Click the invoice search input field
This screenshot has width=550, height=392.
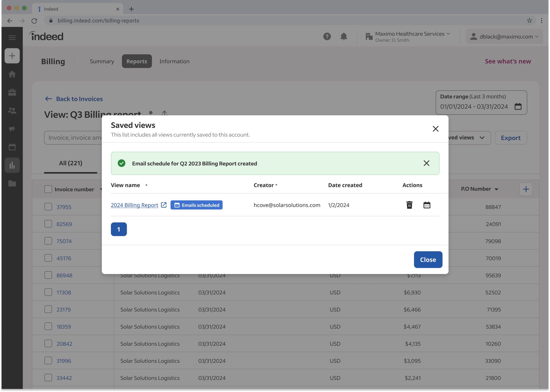tap(73, 138)
